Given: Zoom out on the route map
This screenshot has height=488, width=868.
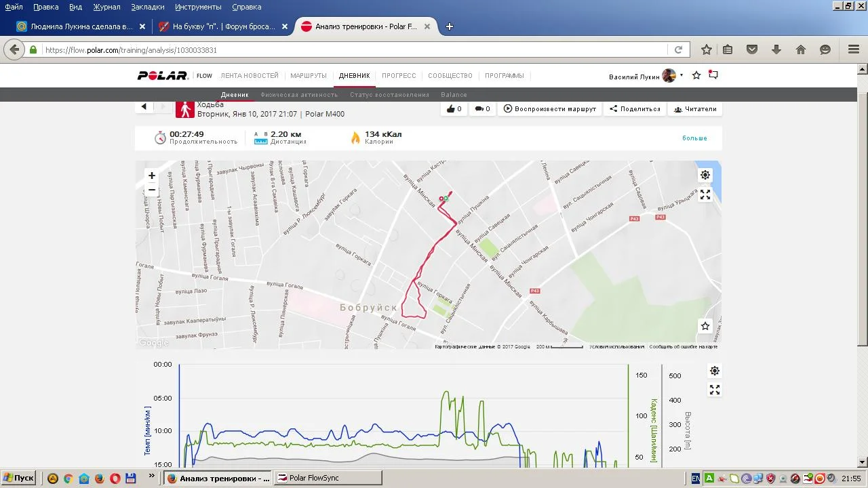Looking at the screenshot, I should tap(152, 190).
